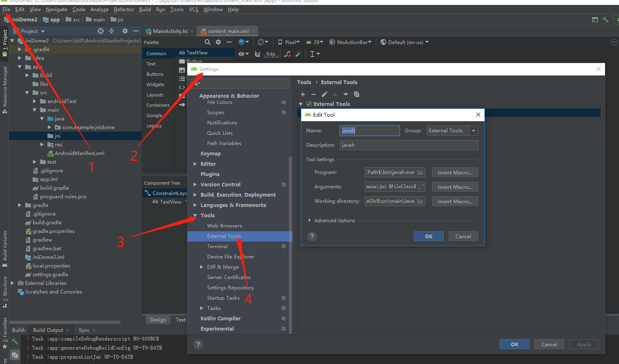This screenshot has width=619, height=364.
Task: Click the Name input field
Action: [370, 131]
